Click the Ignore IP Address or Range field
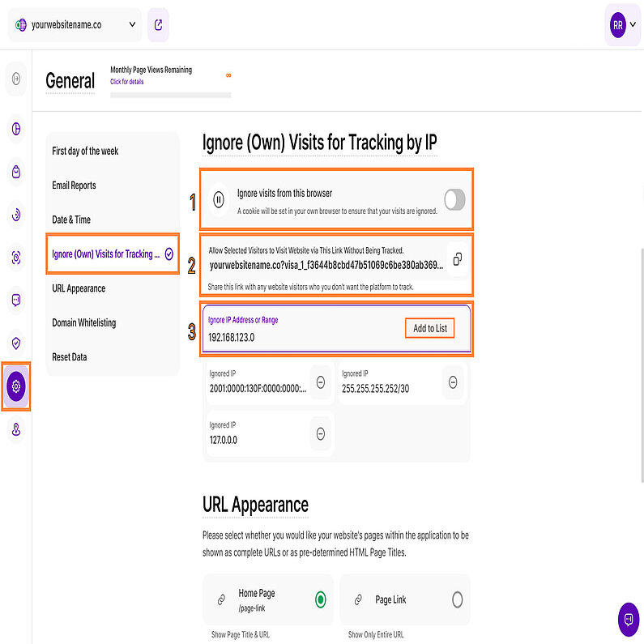This screenshot has width=644, height=644. [x=300, y=336]
